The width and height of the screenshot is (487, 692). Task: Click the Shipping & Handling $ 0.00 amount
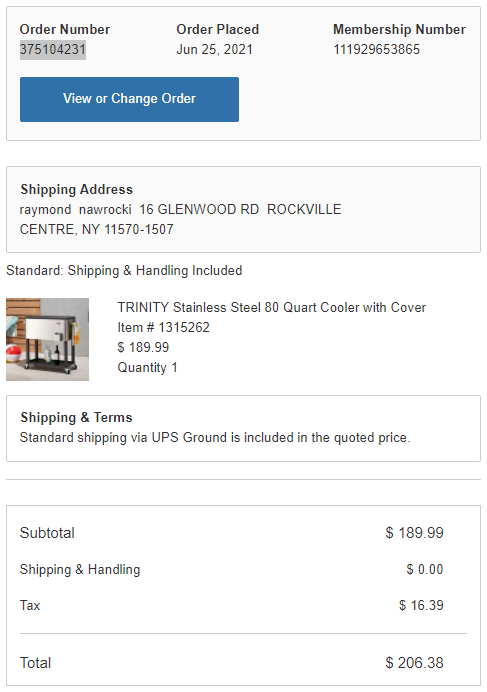[425, 569]
